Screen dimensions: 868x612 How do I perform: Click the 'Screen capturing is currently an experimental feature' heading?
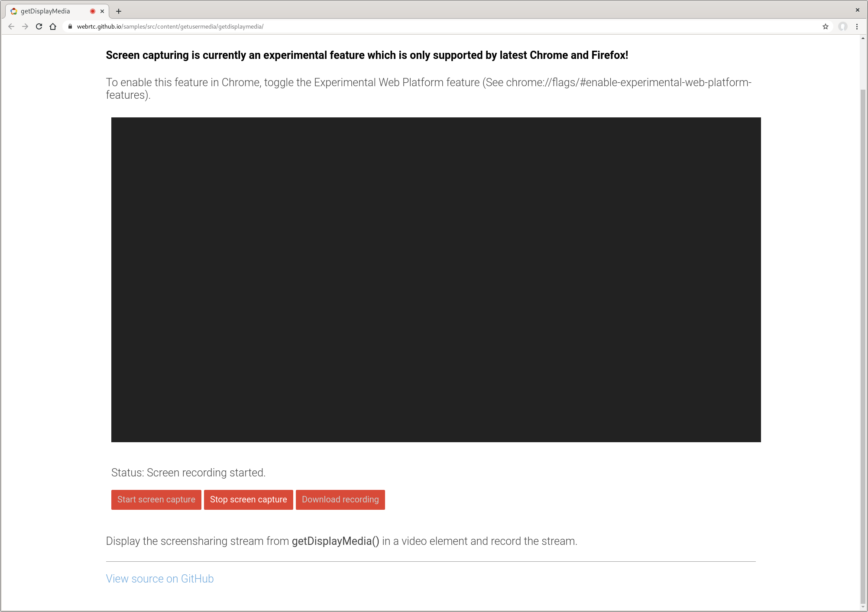pos(367,55)
